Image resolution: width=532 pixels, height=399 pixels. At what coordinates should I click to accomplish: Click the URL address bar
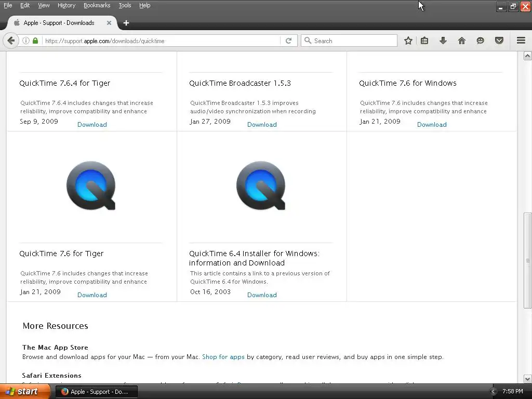pos(162,41)
